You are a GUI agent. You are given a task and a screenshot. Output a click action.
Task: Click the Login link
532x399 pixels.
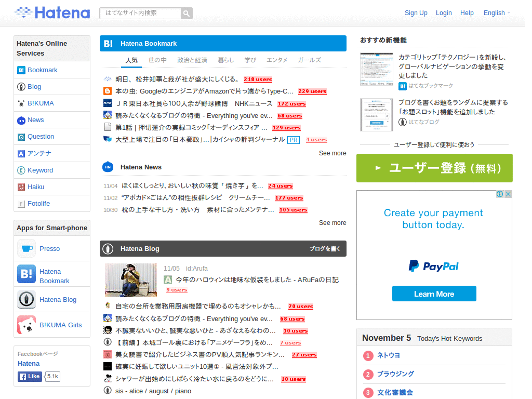(x=444, y=13)
